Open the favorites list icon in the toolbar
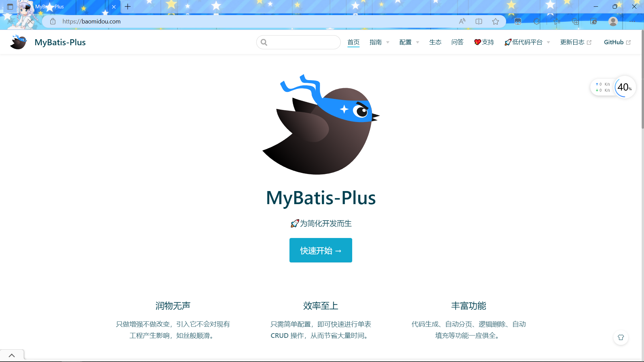Screen dimensions: 644x362 point(557,21)
